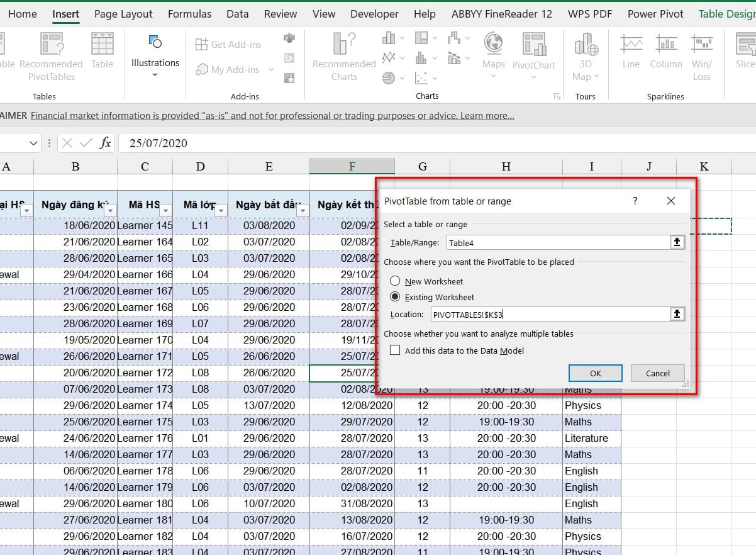Click the Literature cell in column I
Screen dimensions: 756x555
click(592, 438)
